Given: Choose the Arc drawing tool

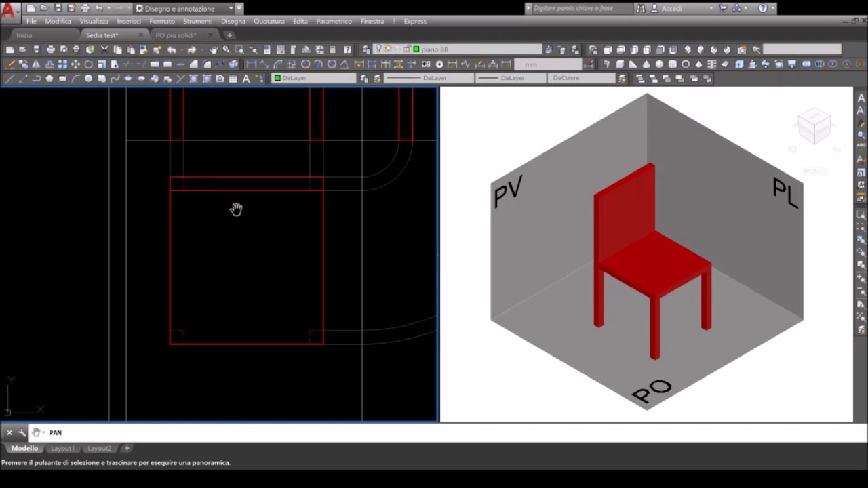Looking at the screenshot, I should [75, 78].
